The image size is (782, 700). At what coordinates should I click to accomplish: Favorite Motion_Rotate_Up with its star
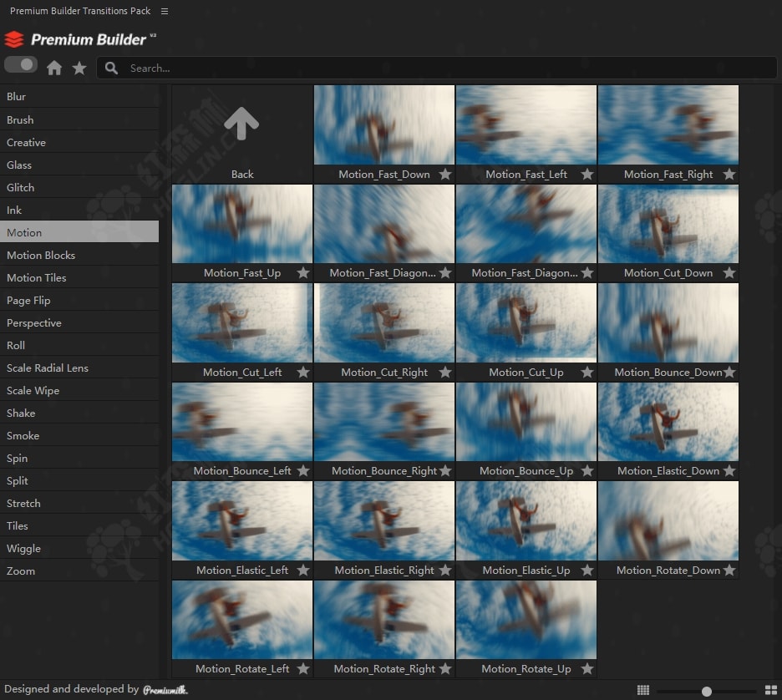(x=587, y=668)
